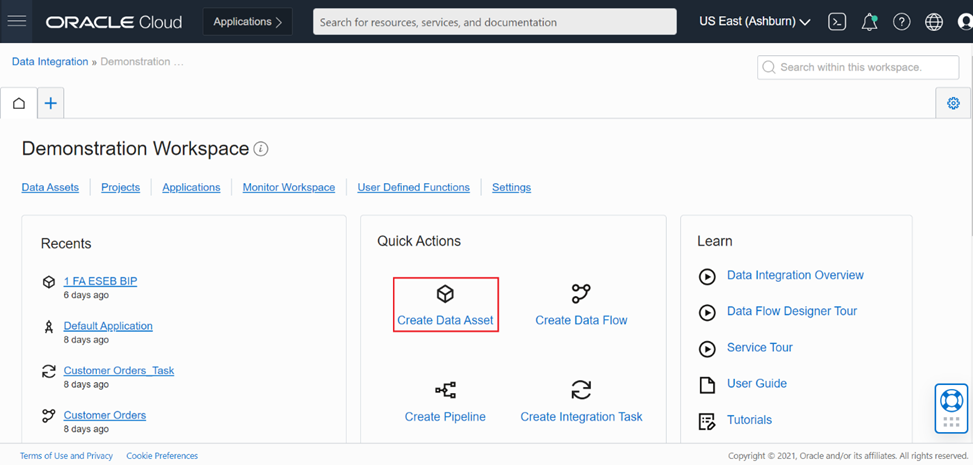Click the Create Data Asset cube icon
The height and width of the screenshot is (465, 973).
tap(445, 294)
